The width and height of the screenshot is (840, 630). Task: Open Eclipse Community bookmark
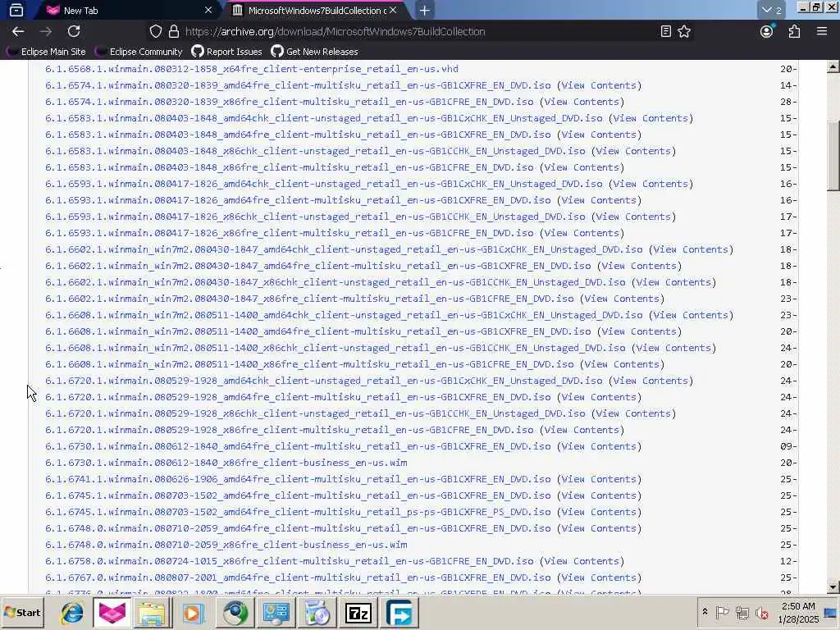[139, 52]
